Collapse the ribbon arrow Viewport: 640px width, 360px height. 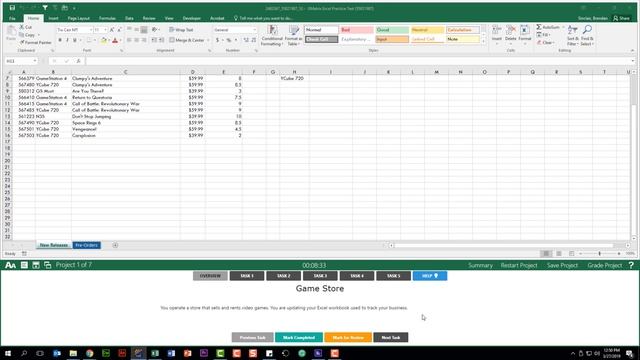point(632,51)
